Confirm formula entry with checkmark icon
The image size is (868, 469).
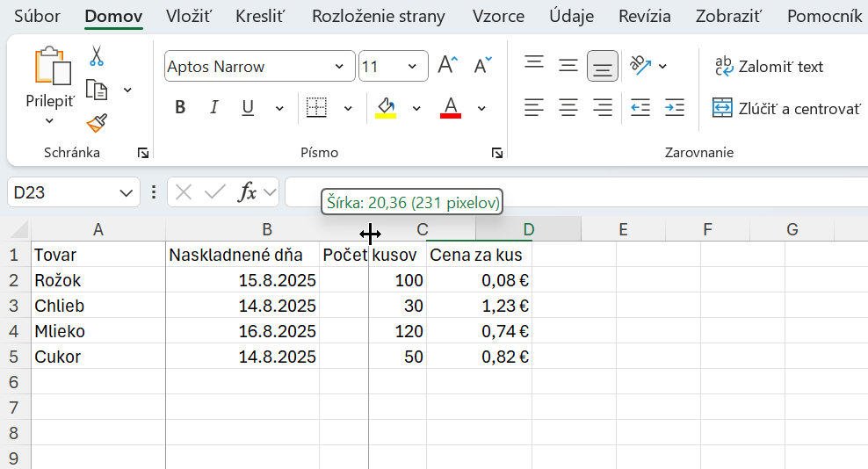[214, 192]
